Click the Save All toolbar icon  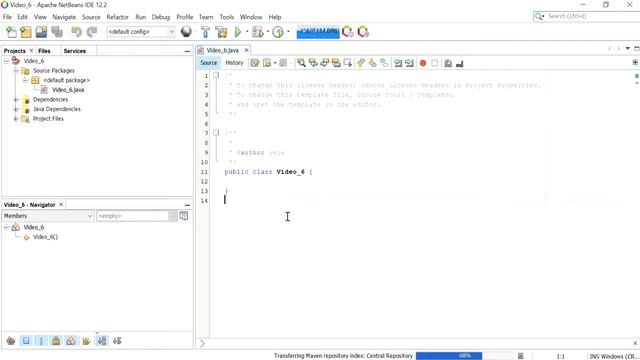[57, 32]
